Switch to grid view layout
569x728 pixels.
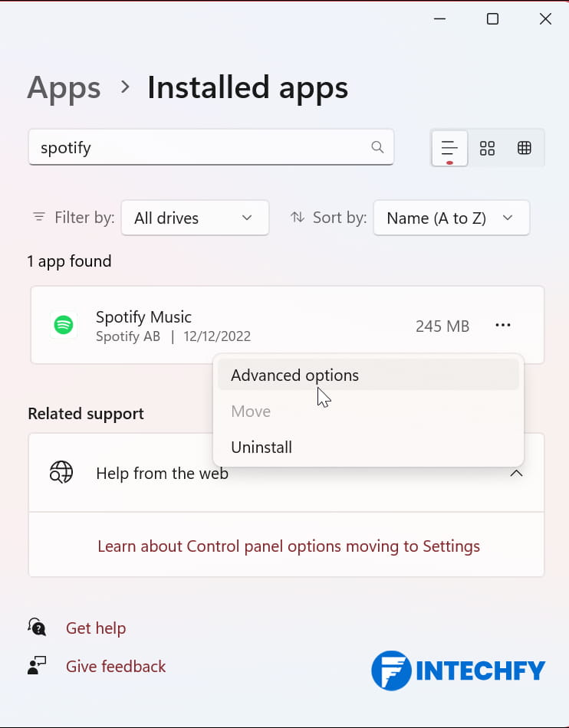coord(487,148)
